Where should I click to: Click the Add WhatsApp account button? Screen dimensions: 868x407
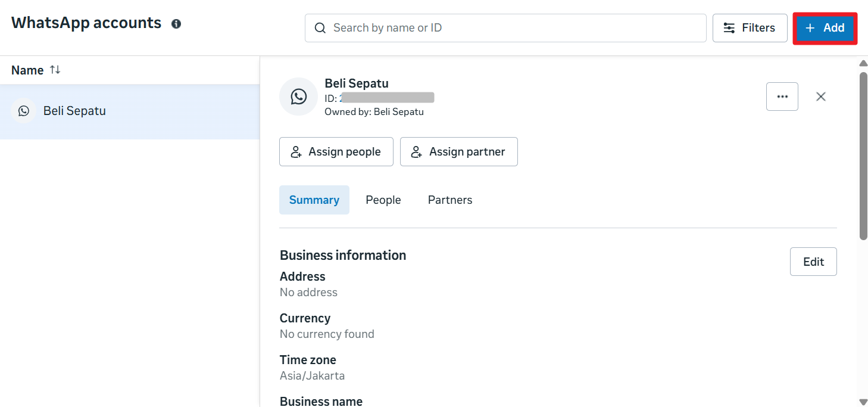click(x=825, y=28)
